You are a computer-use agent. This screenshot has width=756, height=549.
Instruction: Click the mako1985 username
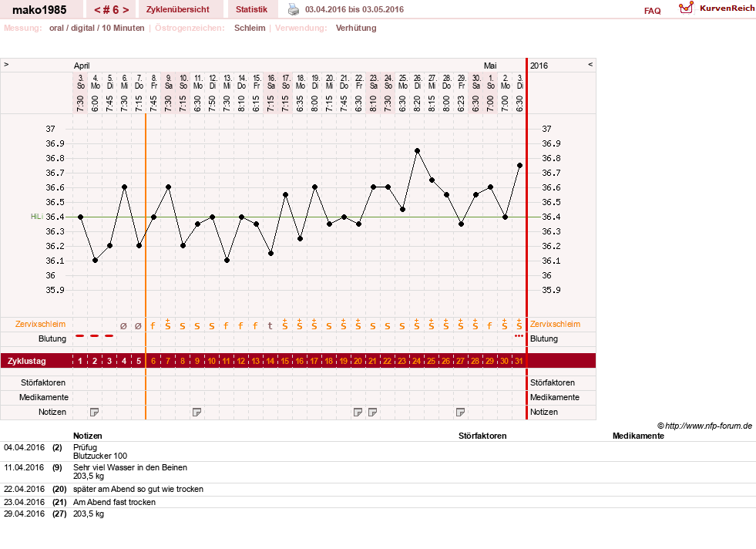pos(39,10)
